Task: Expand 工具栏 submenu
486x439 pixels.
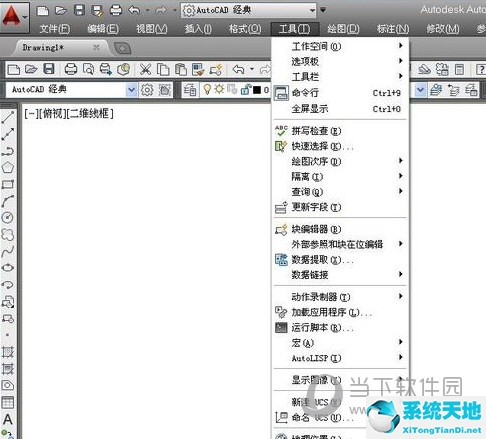Action: coord(340,77)
